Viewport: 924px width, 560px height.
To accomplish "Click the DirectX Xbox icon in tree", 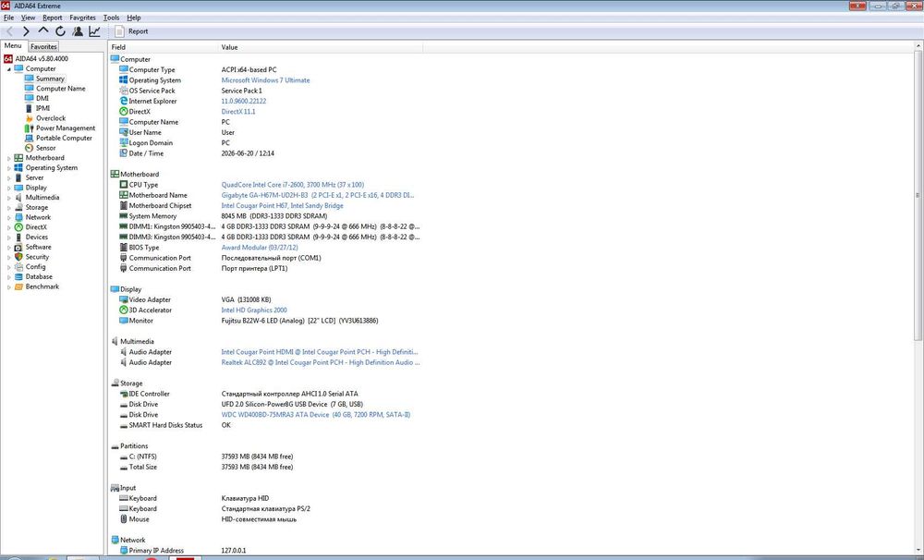I will tap(18, 227).
